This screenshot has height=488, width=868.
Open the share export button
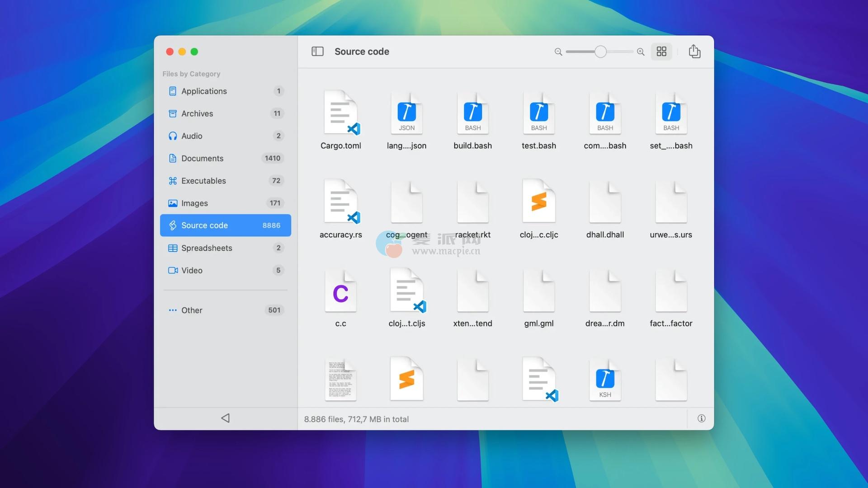point(694,52)
